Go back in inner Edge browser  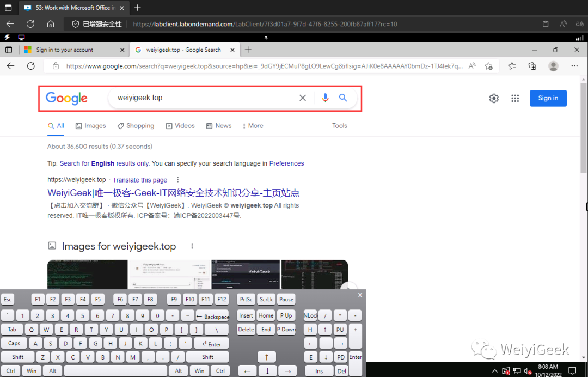[10, 66]
